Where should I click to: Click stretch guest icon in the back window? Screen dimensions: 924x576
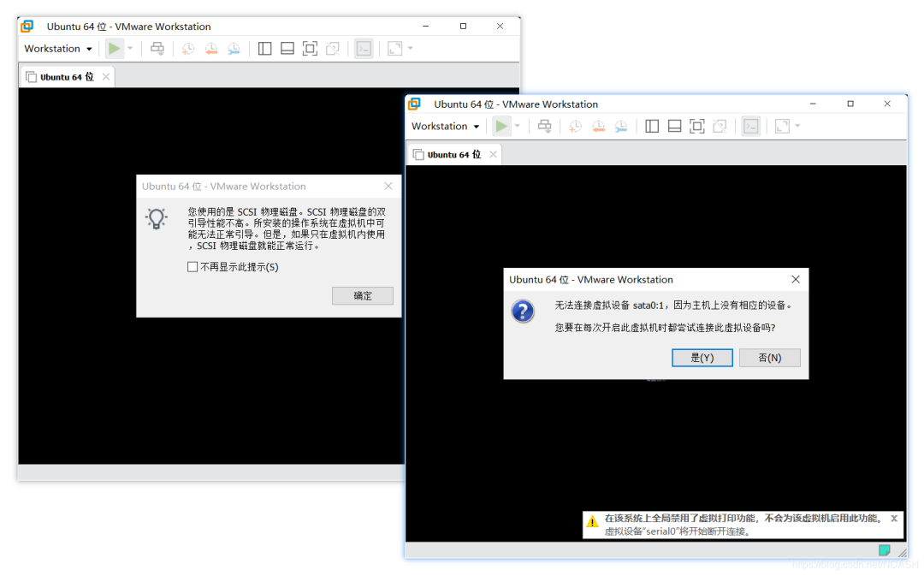coord(394,48)
